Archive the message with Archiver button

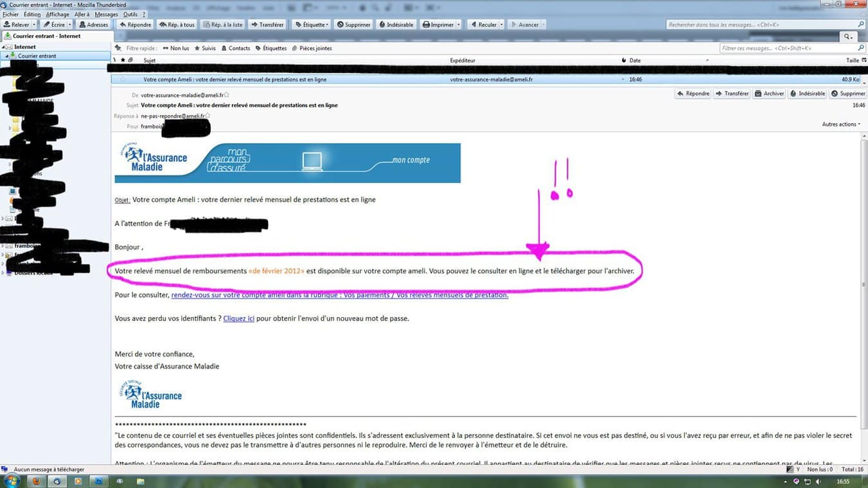click(x=770, y=94)
